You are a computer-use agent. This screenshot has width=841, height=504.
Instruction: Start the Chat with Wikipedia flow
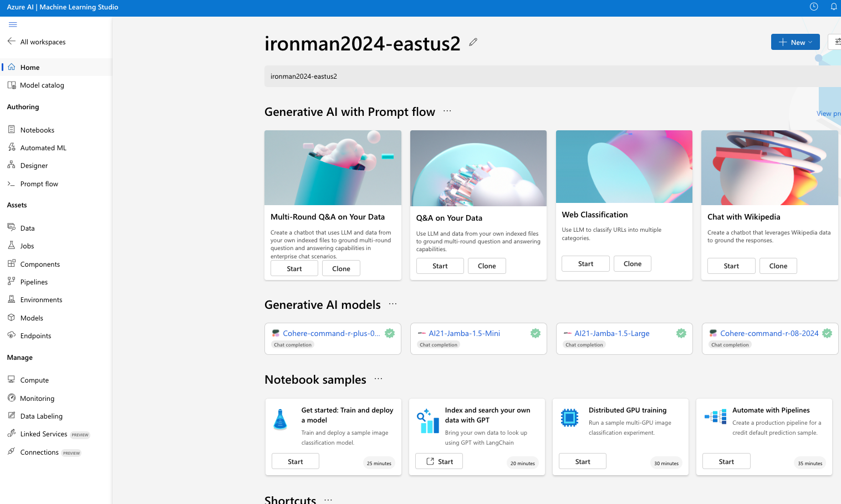(x=731, y=266)
